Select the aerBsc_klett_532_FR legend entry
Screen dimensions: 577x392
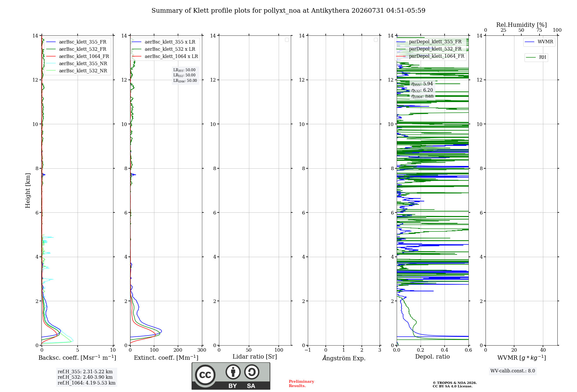click(x=76, y=49)
